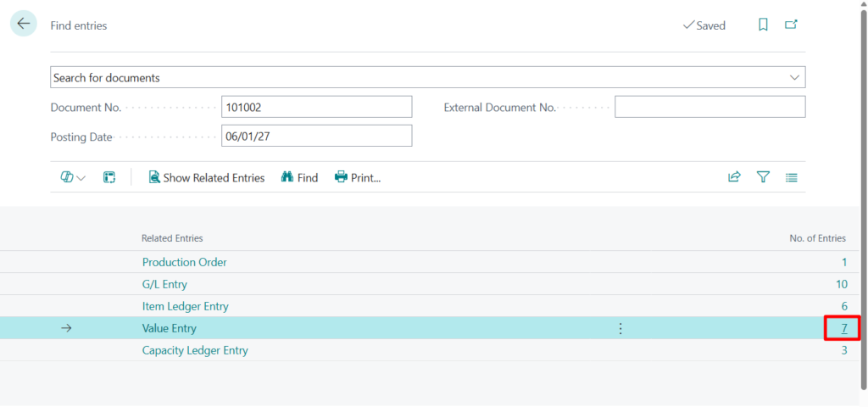Click the Print... action
The image size is (868, 407).
tap(358, 177)
